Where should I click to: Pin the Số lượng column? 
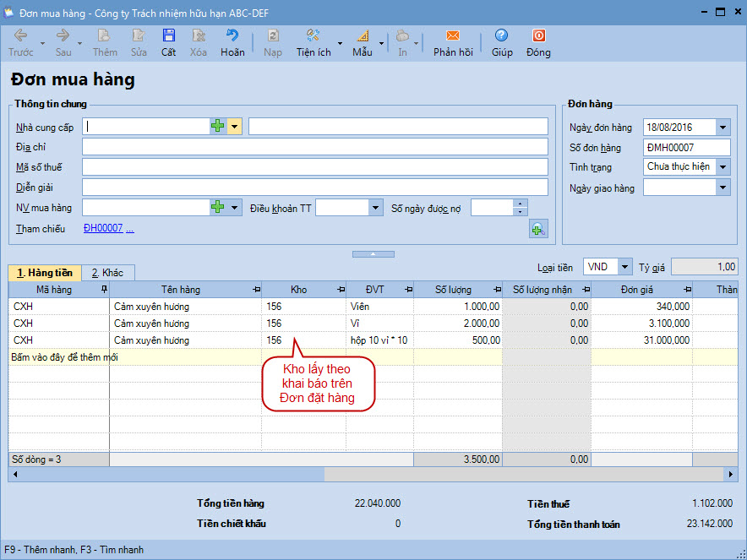(497, 289)
